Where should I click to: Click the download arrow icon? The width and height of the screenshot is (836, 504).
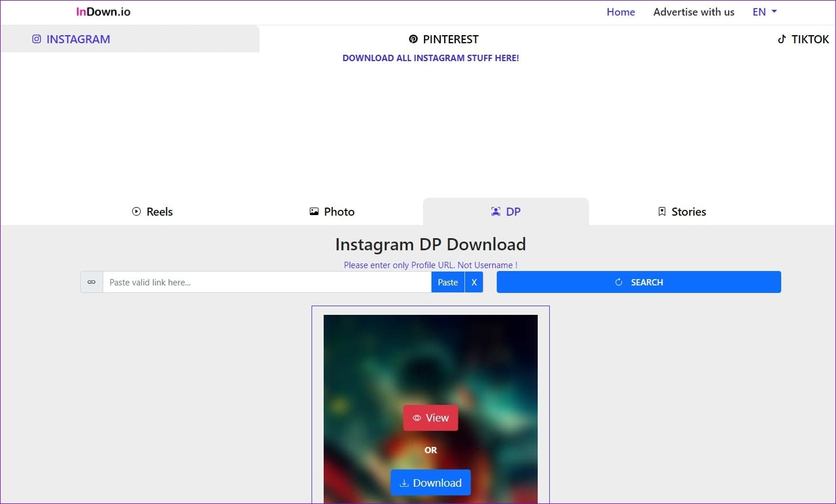point(404,483)
